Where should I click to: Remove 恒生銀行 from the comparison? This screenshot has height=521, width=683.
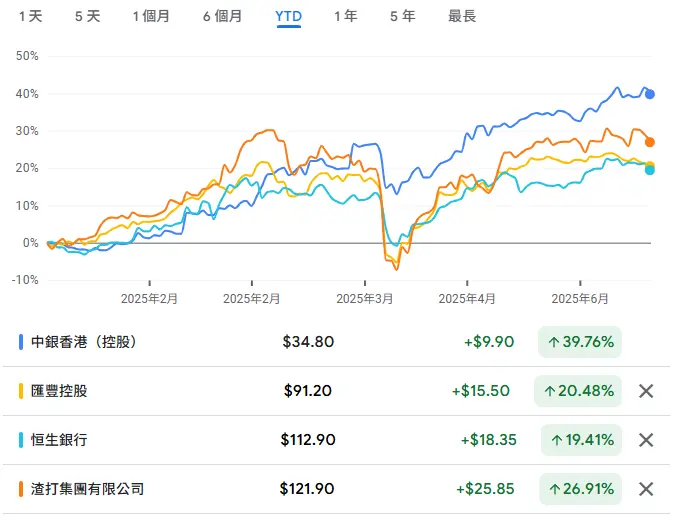[x=646, y=440]
